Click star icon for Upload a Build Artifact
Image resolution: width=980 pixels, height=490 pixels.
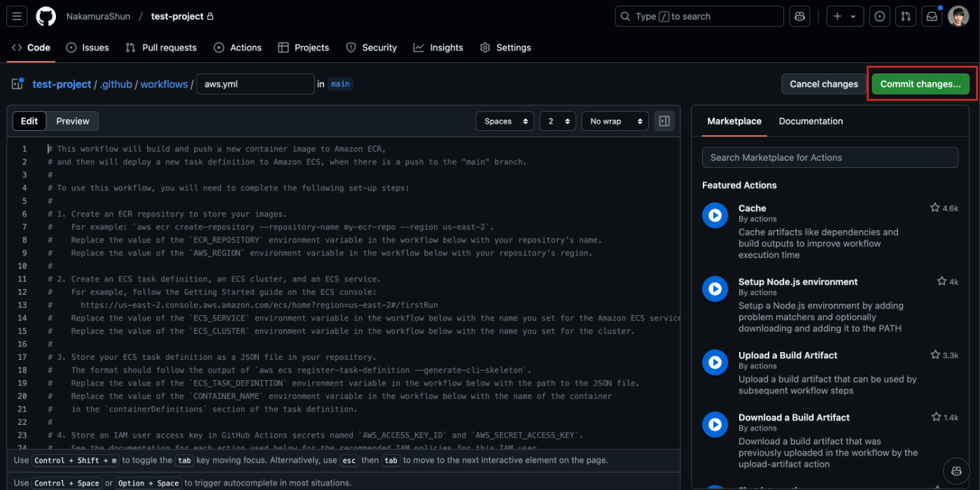pos(935,355)
